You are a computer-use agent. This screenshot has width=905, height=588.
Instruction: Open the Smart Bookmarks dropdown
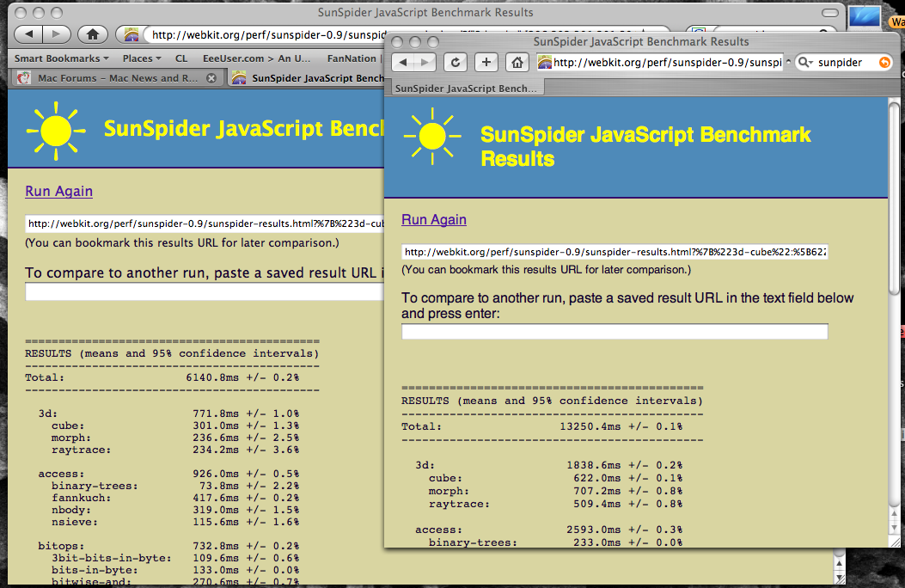coord(61,58)
